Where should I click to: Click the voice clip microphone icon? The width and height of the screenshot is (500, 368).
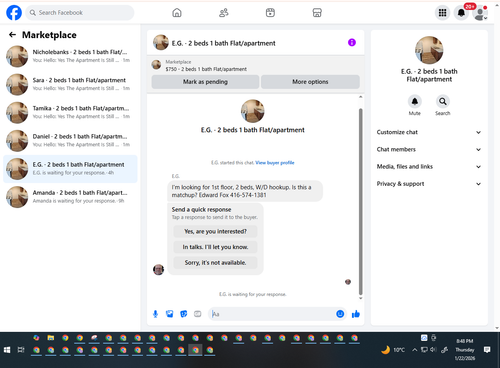pos(155,314)
